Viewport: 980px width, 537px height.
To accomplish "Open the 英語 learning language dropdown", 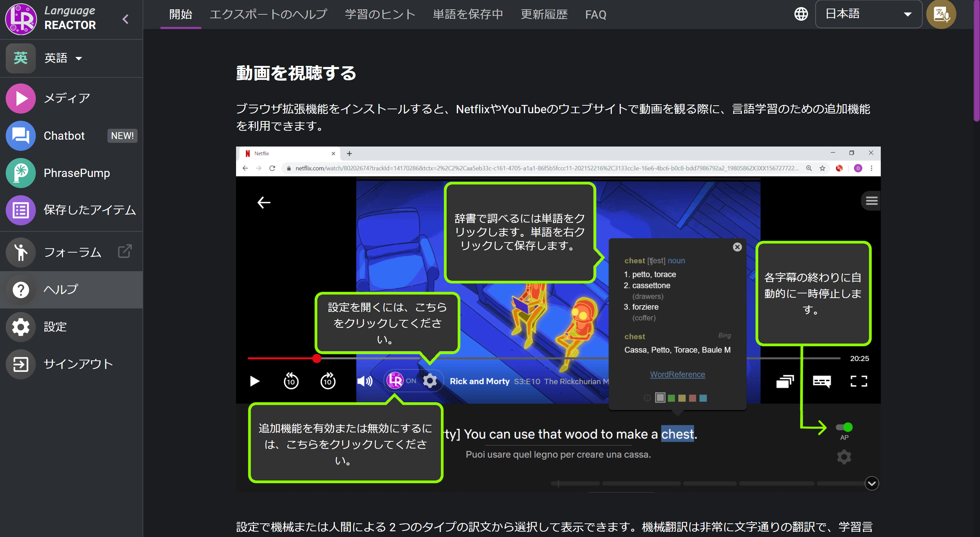I will (63, 58).
